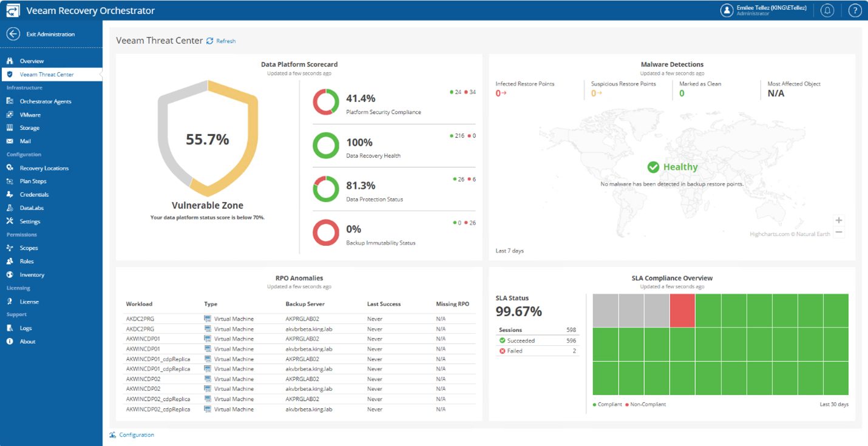Click the red non-compliant SLA heatmap cell

pyautogui.click(x=682, y=311)
